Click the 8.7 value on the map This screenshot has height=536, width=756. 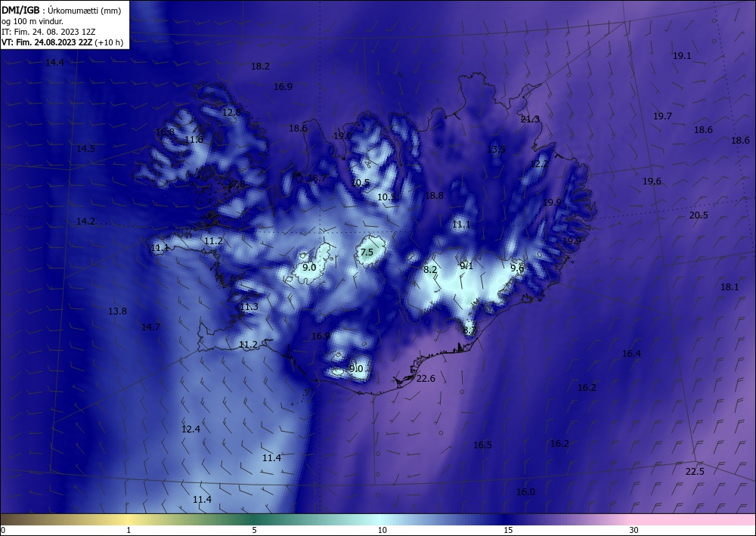pos(469,330)
